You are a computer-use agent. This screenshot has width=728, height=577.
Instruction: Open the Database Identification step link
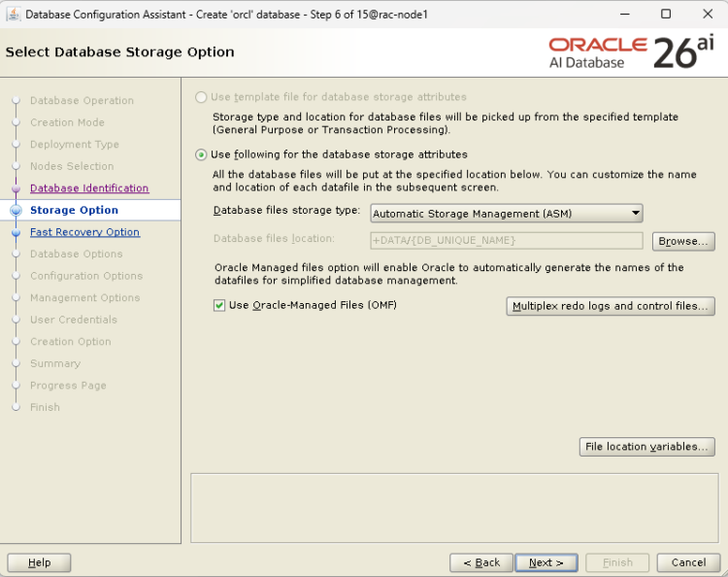point(89,188)
